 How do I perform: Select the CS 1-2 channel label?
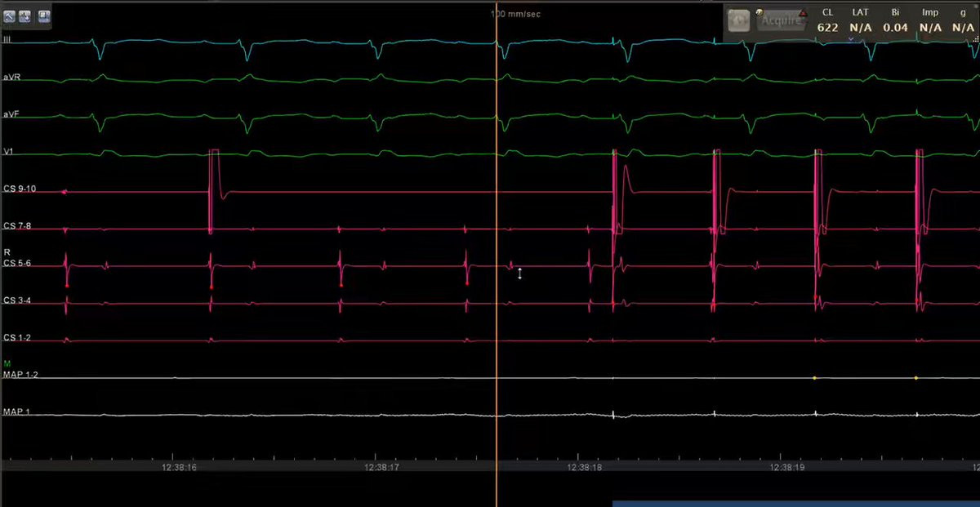pos(17,337)
